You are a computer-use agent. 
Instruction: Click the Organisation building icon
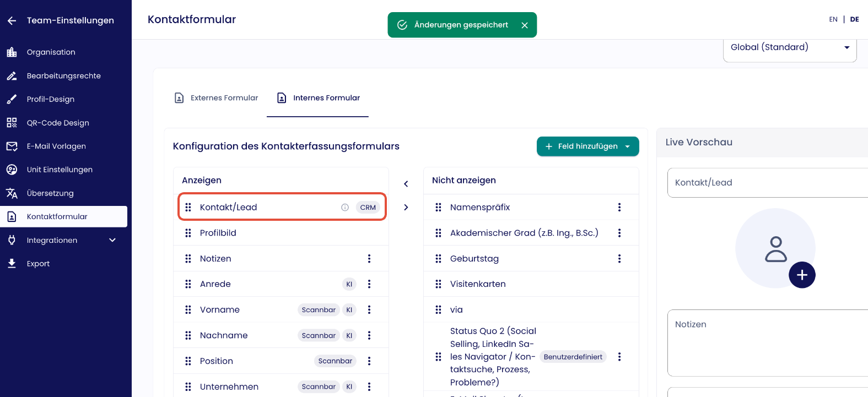click(12, 52)
